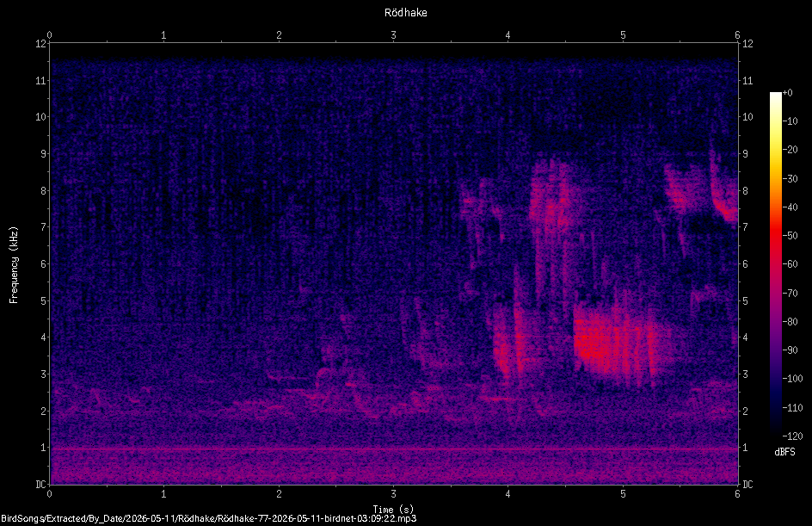The image size is (812, 526).
Task: Click the +0 label on color scale
Action: coord(787,93)
